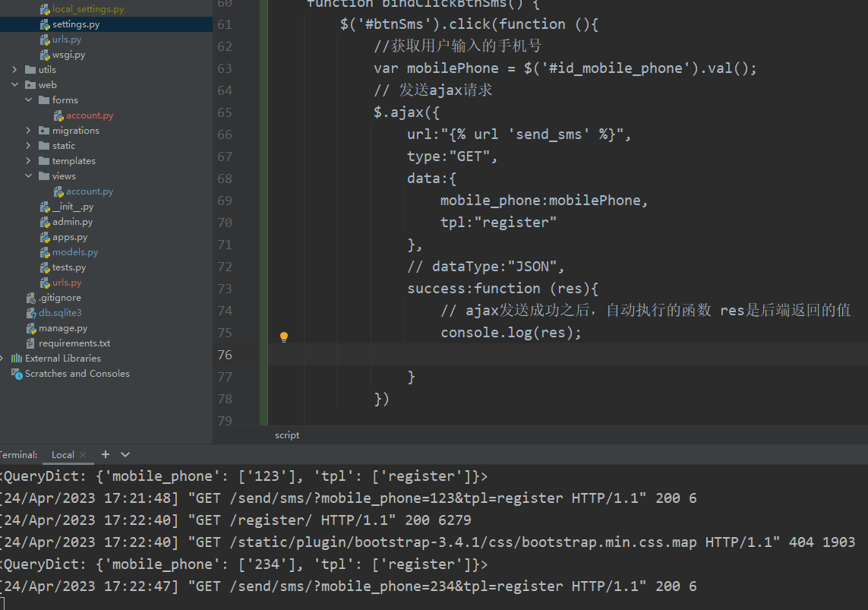Click the web folder icon
The image size is (868, 610).
click(x=30, y=84)
